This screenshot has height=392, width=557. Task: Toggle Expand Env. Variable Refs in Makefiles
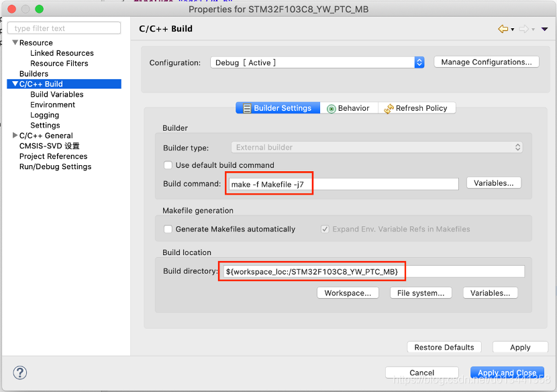point(325,229)
